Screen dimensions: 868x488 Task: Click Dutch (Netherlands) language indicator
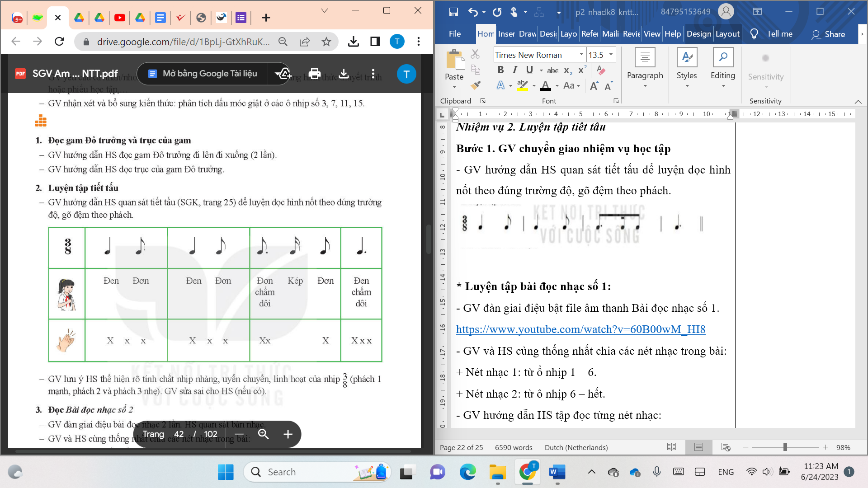[x=576, y=447]
